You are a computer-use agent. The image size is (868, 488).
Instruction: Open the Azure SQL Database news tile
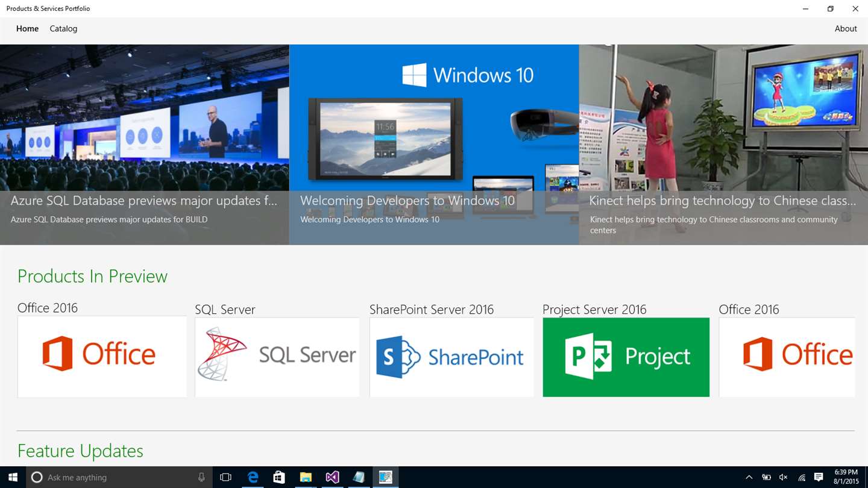click(145, 145)
